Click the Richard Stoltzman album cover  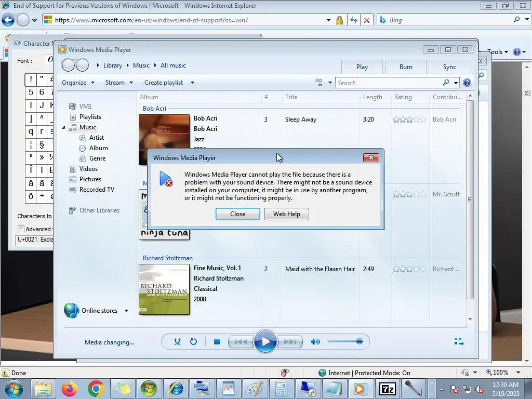coord(164,289)
